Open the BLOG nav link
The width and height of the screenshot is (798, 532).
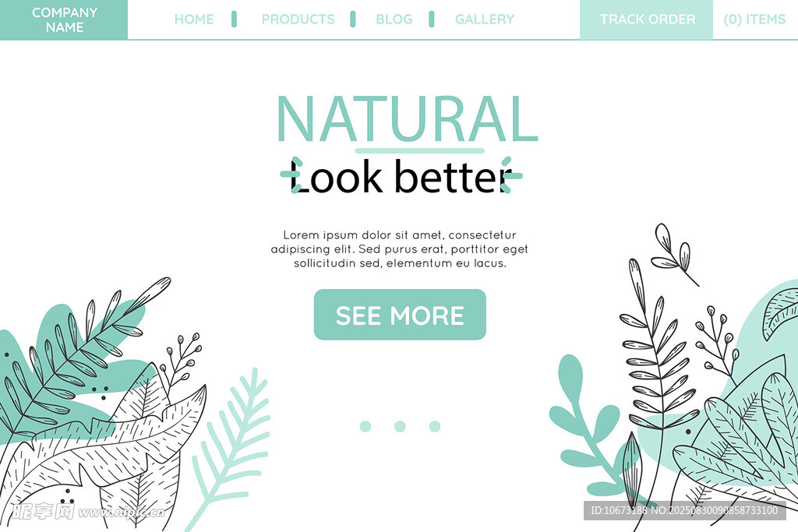point(394,19)
